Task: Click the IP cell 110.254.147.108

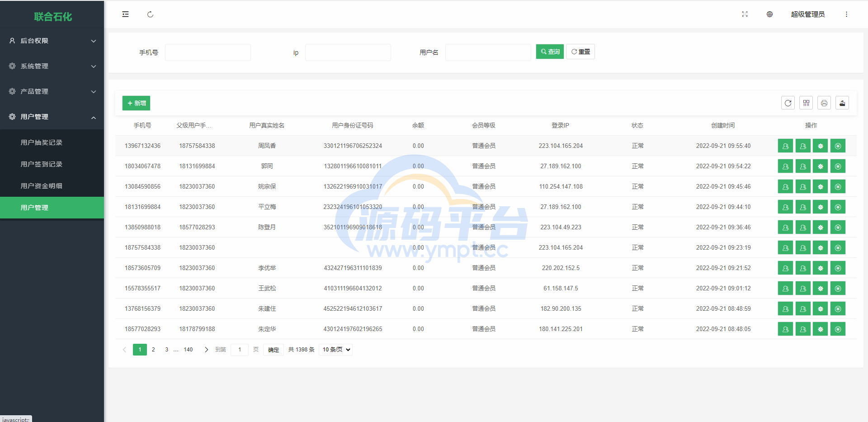Action: [561, 186]
